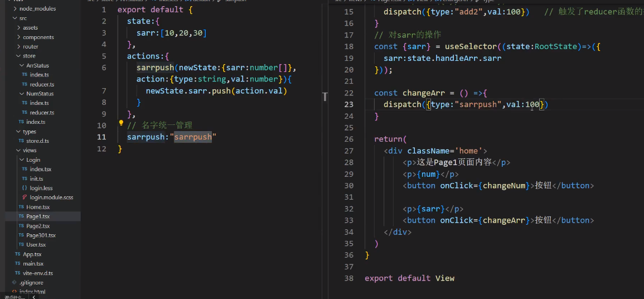Click the HTML icon beside index.html
This screenshot has width=644, height=299.
(14, 292)
